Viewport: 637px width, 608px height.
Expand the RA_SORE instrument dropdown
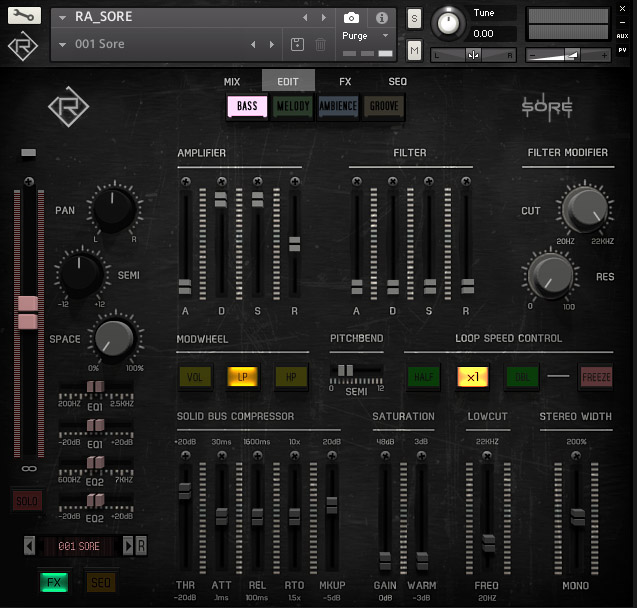pyautogui.click(x=63, y=17)
